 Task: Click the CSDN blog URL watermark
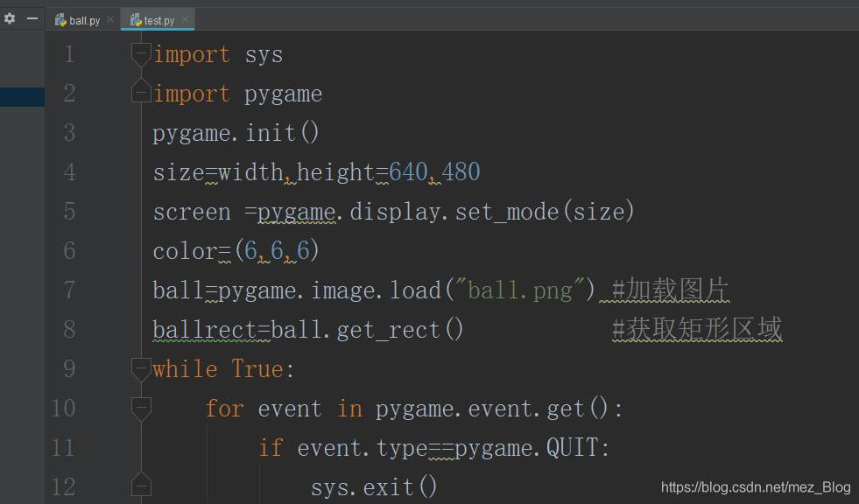point(755,486)
